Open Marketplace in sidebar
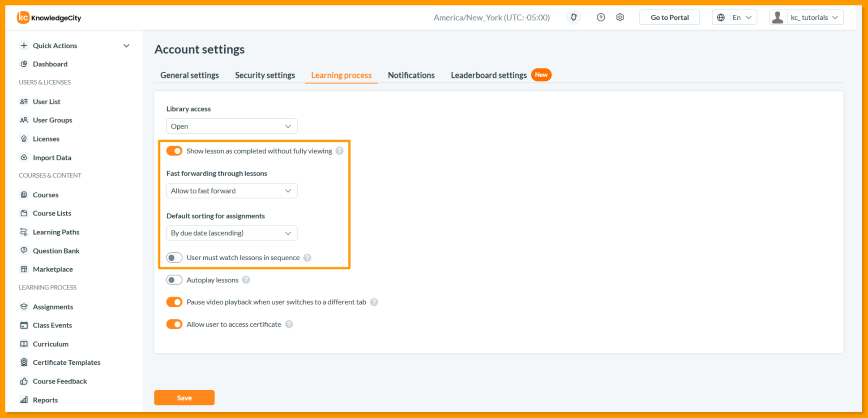The height and width of the screenshot is (418, 868). (52, 269)
